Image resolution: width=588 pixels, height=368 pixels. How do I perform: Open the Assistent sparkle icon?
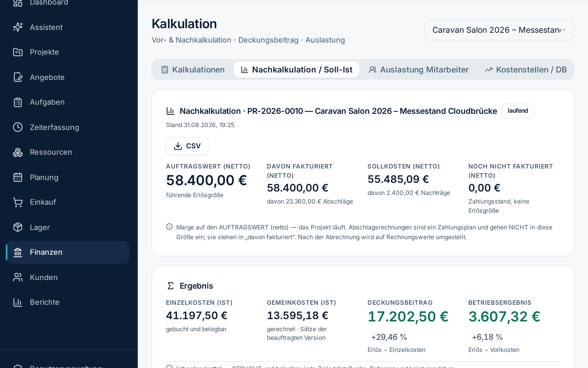(18, 27)
